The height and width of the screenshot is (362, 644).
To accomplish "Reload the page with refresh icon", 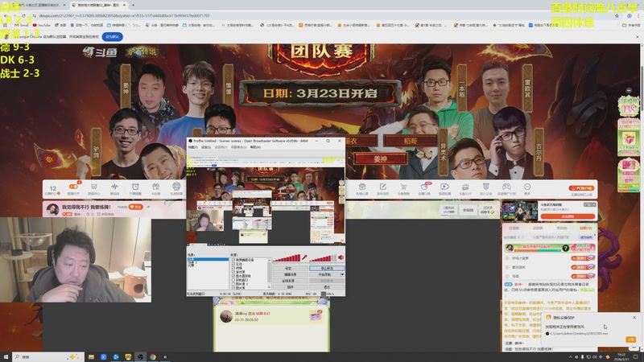I will click(23, 15).
